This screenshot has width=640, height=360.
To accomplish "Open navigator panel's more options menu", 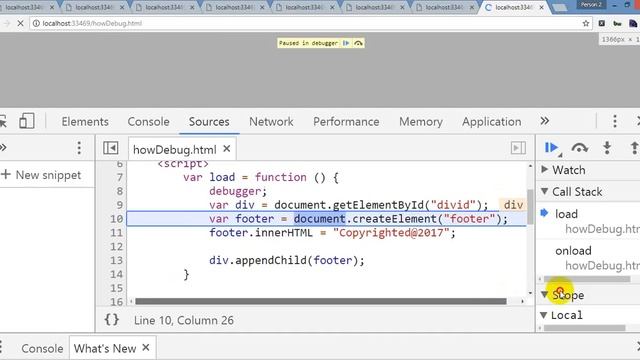I will click(x=79, y=148).
